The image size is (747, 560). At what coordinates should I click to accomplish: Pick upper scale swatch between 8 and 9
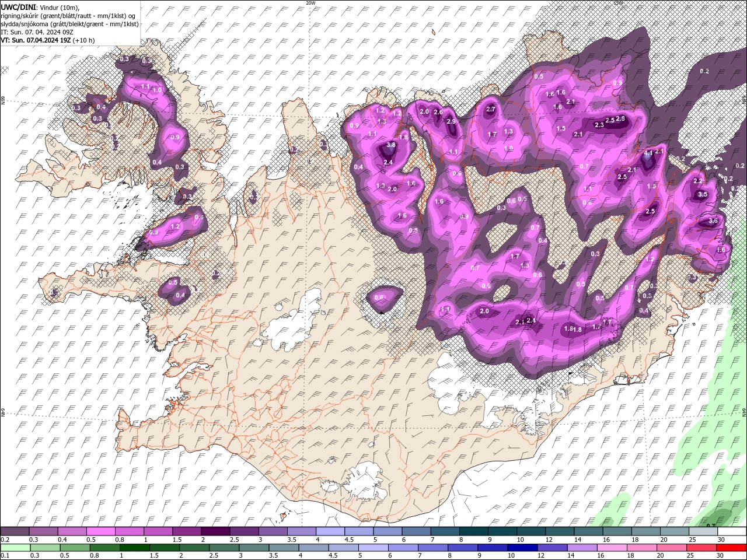coord(474,531)
